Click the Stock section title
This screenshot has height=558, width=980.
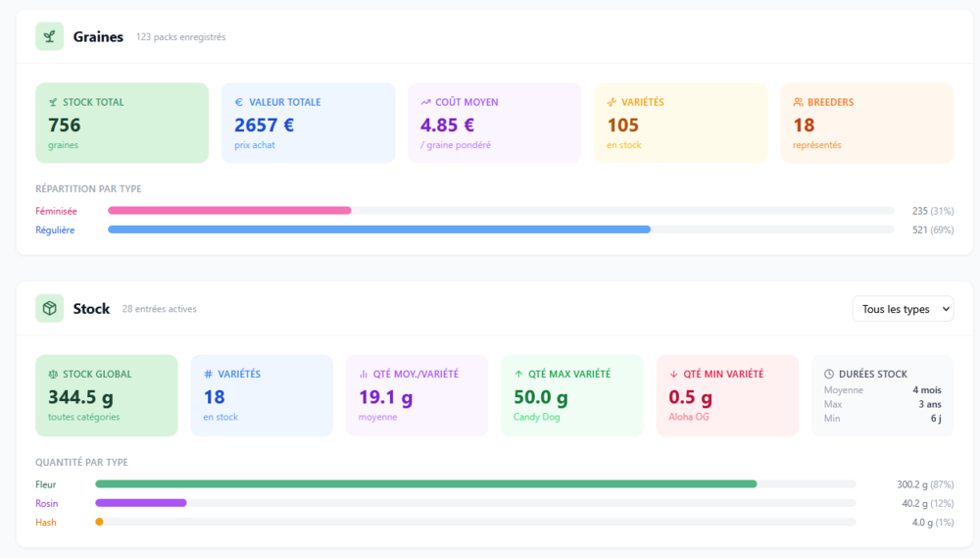91,308
